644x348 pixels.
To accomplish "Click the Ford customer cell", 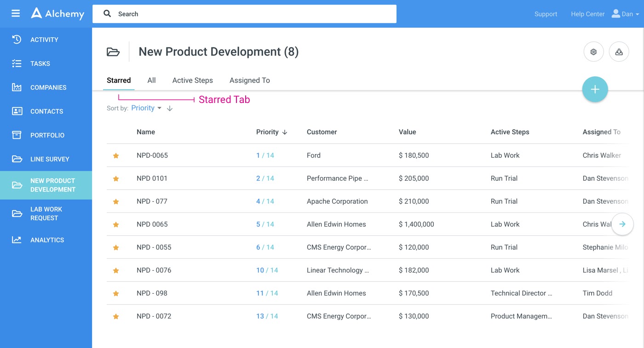I will click(x=314, y=155).
